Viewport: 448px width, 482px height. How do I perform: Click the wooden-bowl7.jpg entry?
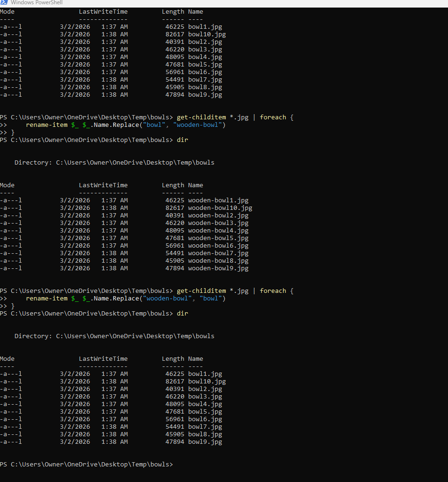[x=218, y=253]
